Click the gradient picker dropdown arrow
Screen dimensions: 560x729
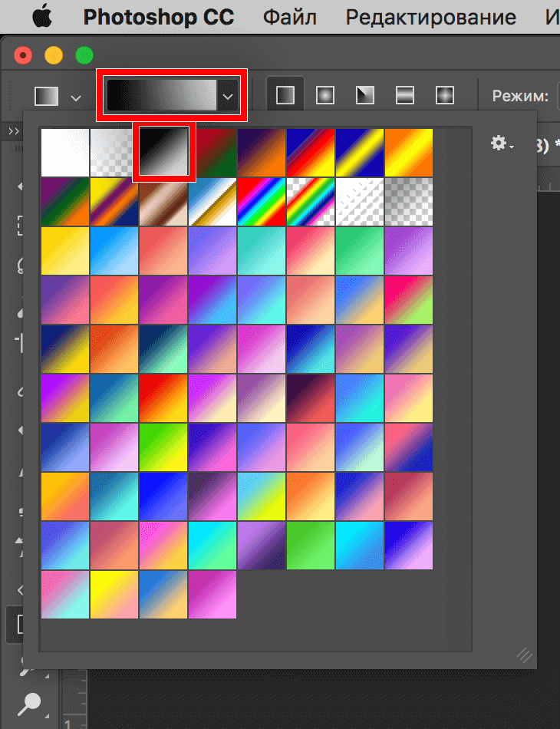click(x=228, y=96)
